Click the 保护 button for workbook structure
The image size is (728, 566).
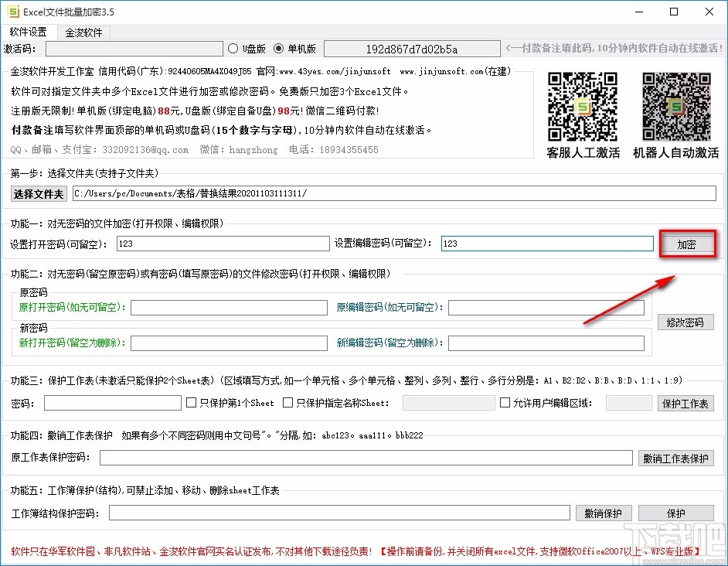[x=676, y=513]
